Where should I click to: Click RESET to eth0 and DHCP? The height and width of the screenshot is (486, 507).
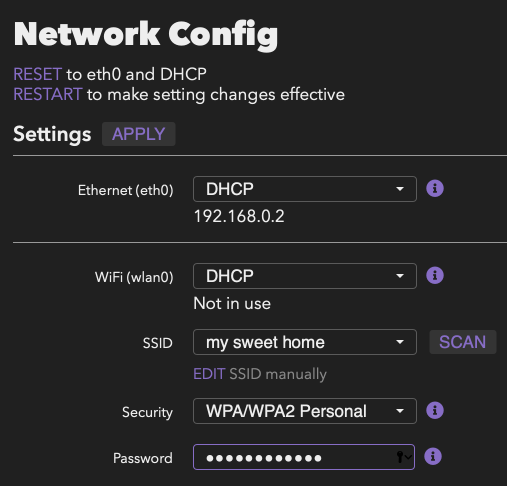click(x=37, y=74)
